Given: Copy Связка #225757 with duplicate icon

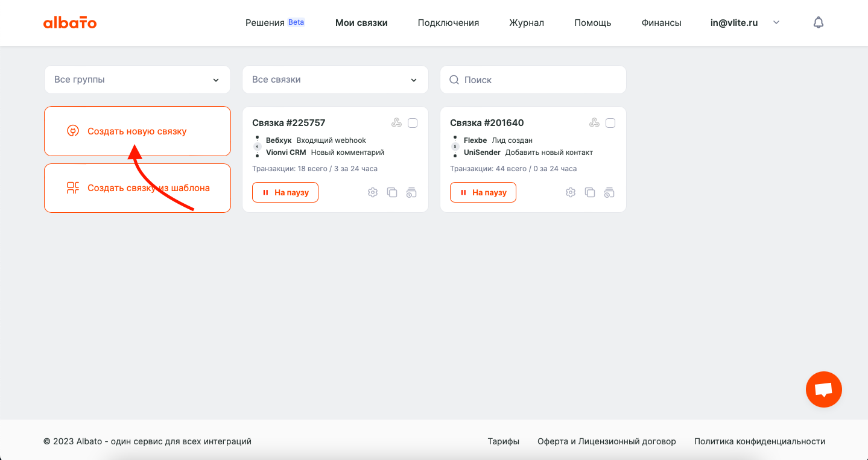Looking at the screenshot, I should (x=392, y=192).
